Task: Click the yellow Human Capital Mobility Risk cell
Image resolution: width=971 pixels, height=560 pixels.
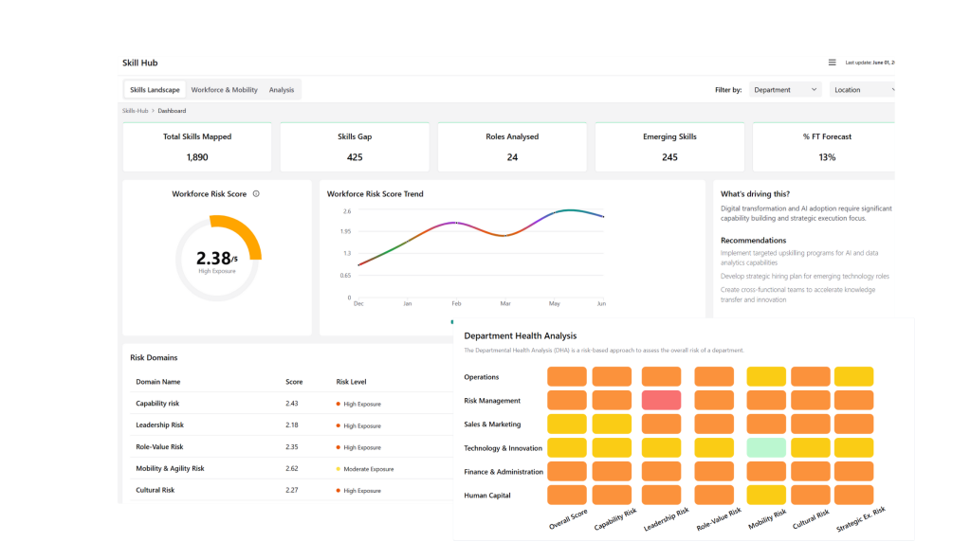Action: [766, 494]
